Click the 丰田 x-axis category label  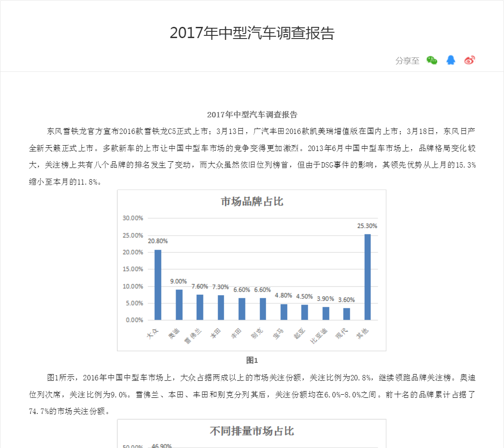click(237, 333)
